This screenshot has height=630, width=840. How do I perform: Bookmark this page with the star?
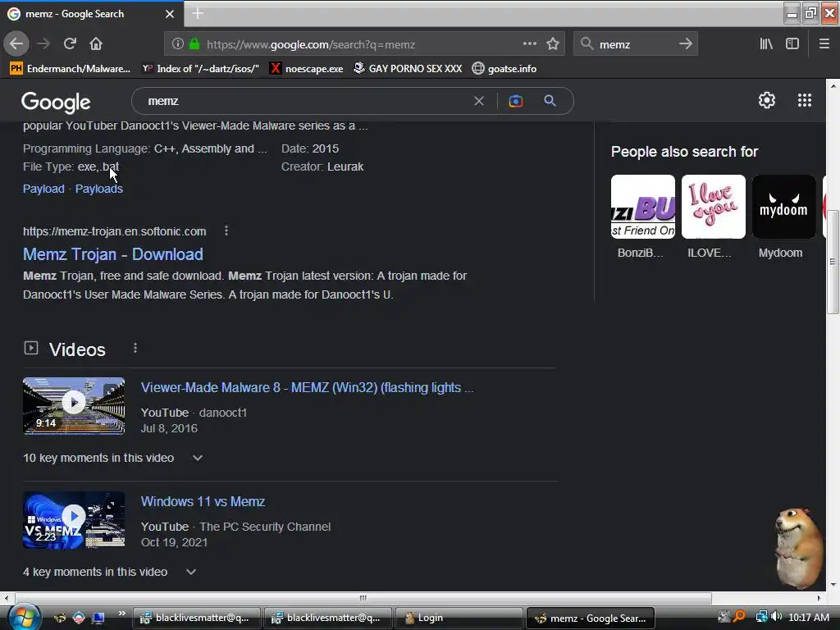click(x=553, y=44)
